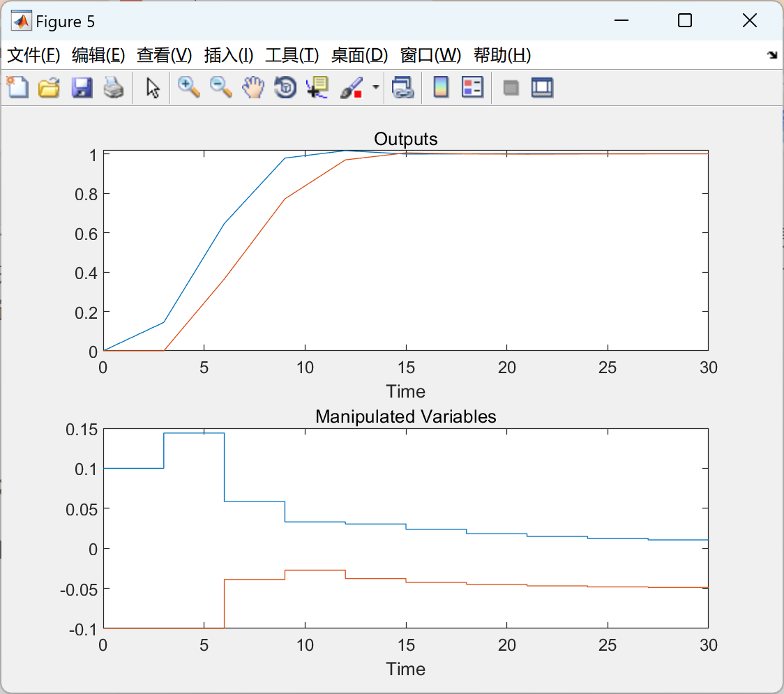Toggle legend display on the plot
784x694 pixels.
(x=472, y=87)
